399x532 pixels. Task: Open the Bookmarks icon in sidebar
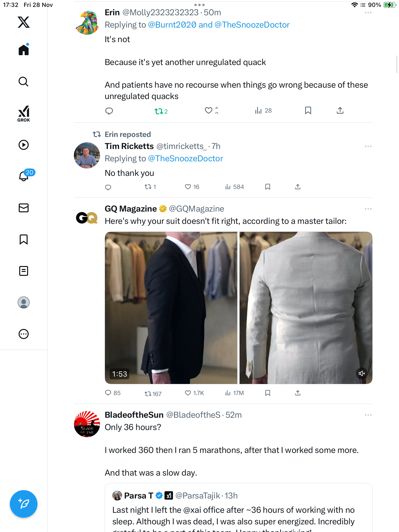tap(24, 239)
